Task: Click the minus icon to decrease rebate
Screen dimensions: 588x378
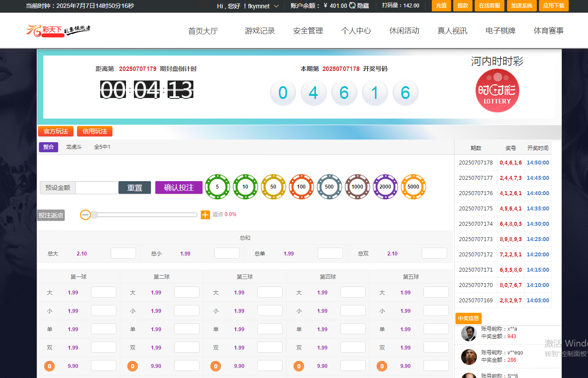Action: (x=86, y=214)
